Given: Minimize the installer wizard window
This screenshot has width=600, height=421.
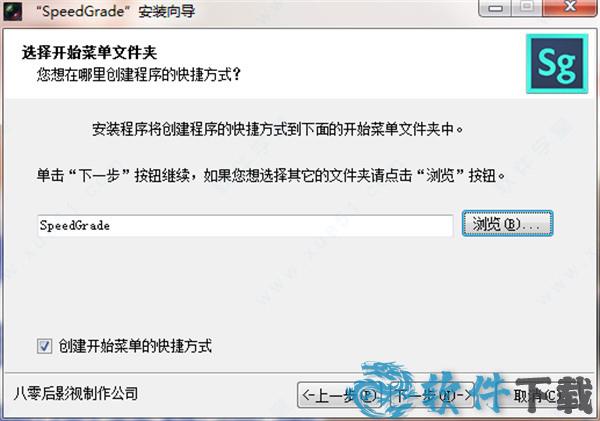Looking at the screenshot, I should [495, 8].
